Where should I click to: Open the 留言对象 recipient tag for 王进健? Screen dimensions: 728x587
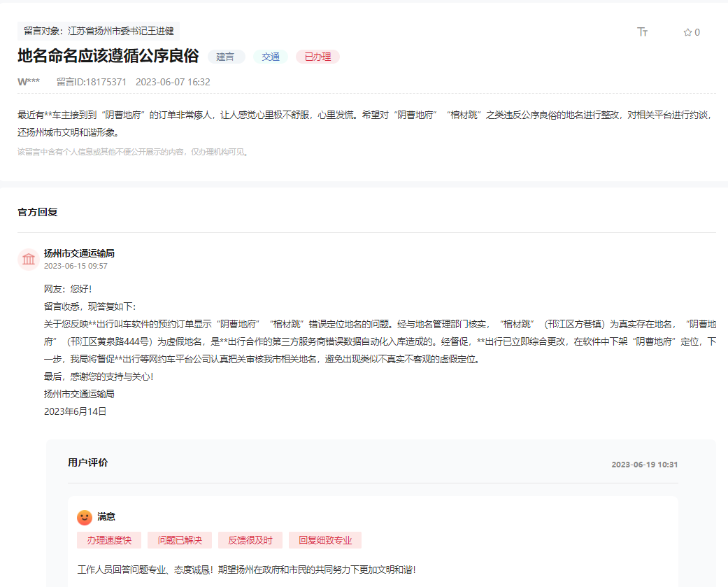coord(98,31)
